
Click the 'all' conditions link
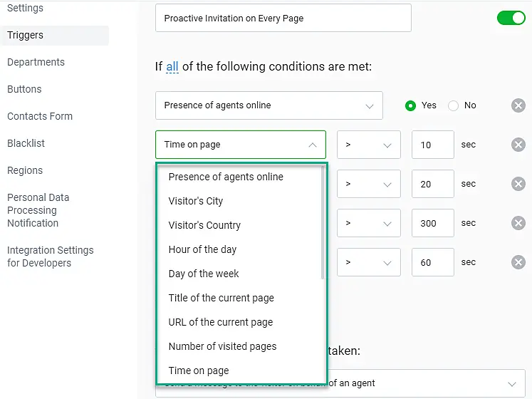click(x=172, y=67)
